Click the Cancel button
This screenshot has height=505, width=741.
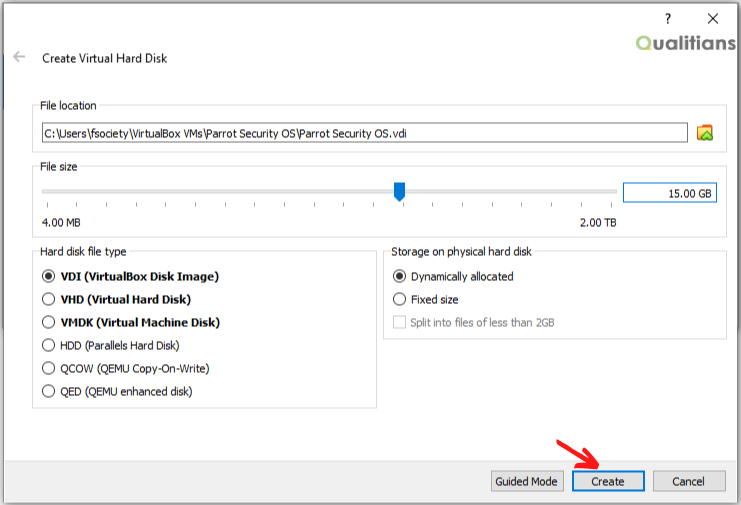click(689, 481)
